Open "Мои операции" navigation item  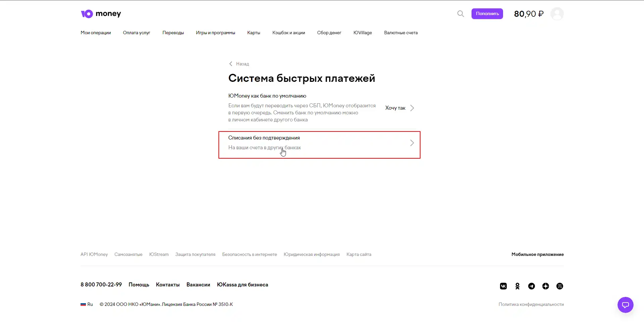(x=96, y=33)
